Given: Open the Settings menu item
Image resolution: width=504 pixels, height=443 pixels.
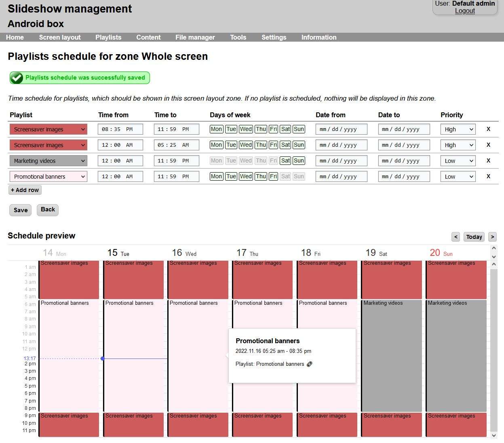Looking at the screenshot, I should pos(274,37).
